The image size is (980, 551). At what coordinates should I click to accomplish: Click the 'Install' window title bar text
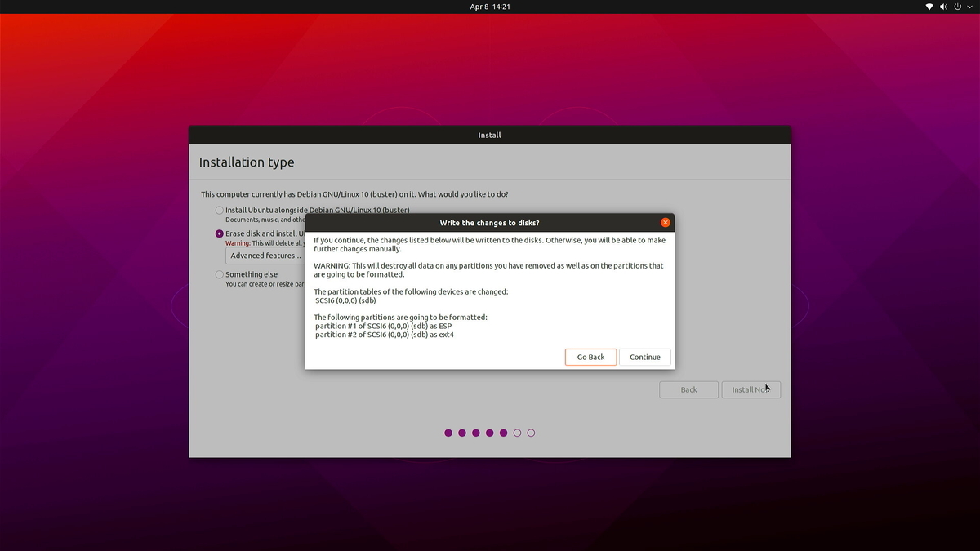(x=490, y=135)
